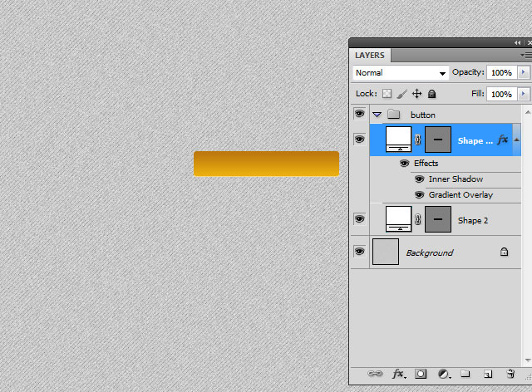Image resolution: width=532 pixels, height=392 pixels.
Task: Open the Layers panel options menu
Action: tap(526, 55)
